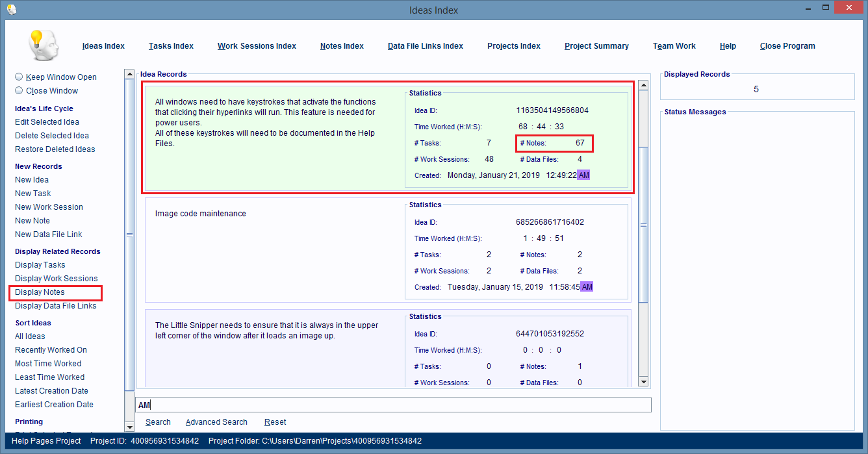The height and width of the screenshot is (454, 868).
Task: Close the Ideas Index window
Action: 850,8
